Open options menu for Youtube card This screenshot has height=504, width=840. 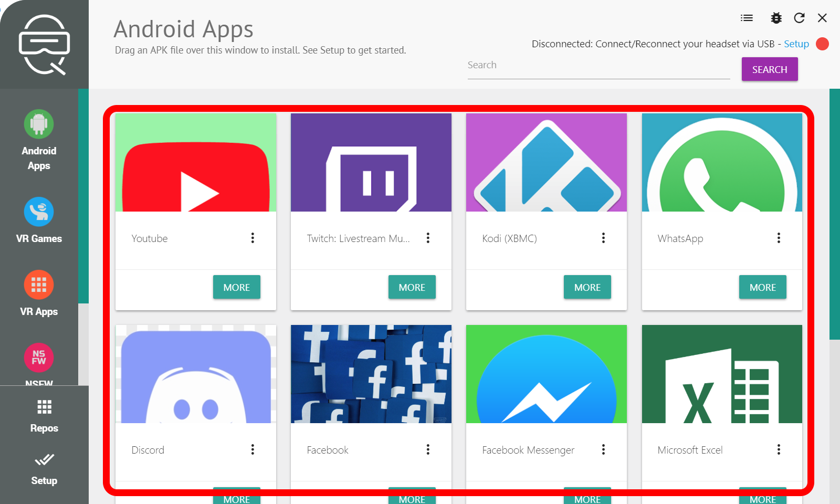tap(253, 238)
